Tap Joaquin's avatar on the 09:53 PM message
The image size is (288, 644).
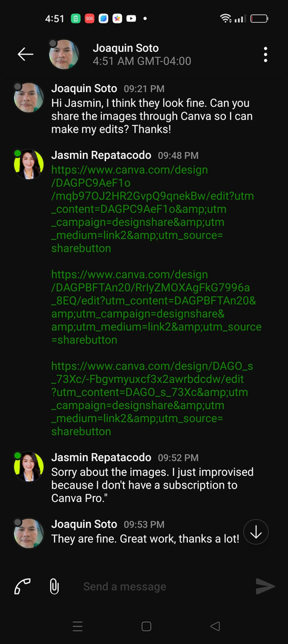(29, 533)
